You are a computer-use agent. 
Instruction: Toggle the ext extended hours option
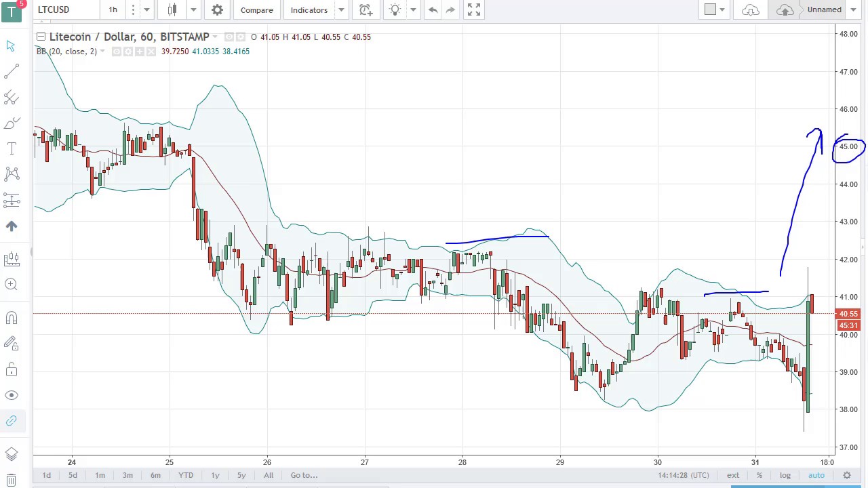[x=733, y=475]
